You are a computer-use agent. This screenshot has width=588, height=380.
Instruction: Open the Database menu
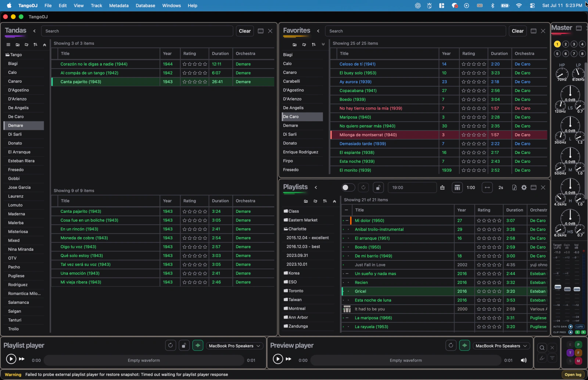pyautogui.click(x=145, y=6)
